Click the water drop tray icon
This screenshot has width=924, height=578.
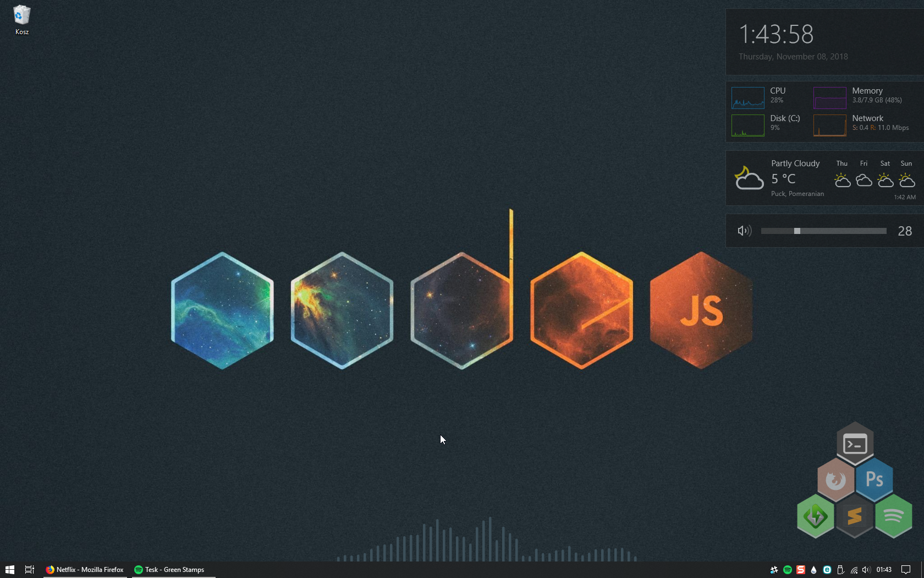click(813, 570)
